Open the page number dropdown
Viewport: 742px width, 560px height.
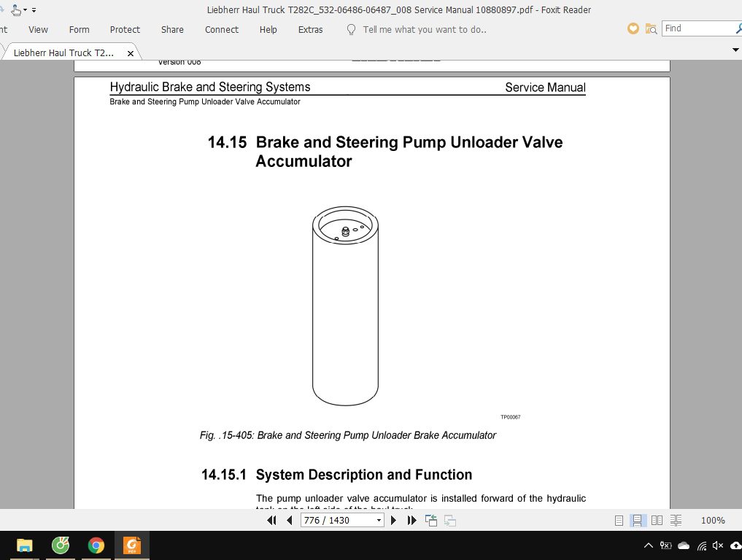pos(379,519)
